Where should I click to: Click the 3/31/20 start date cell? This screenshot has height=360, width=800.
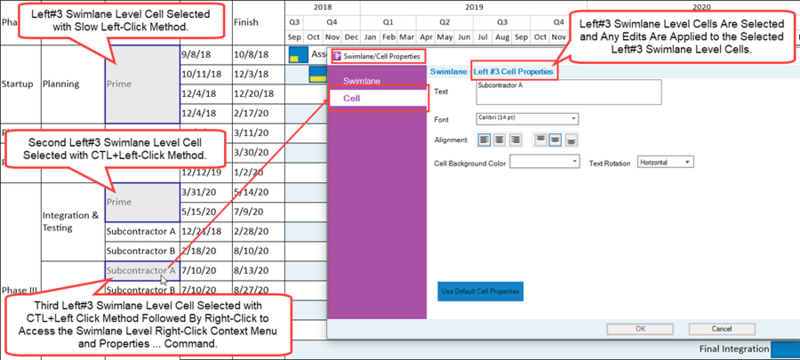coord(206,192)
